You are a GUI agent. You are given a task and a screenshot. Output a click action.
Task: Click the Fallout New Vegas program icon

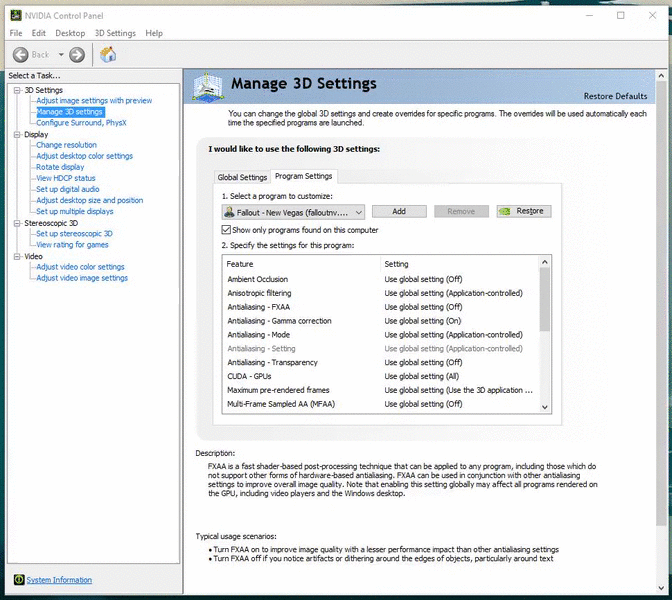pos(229,212)
